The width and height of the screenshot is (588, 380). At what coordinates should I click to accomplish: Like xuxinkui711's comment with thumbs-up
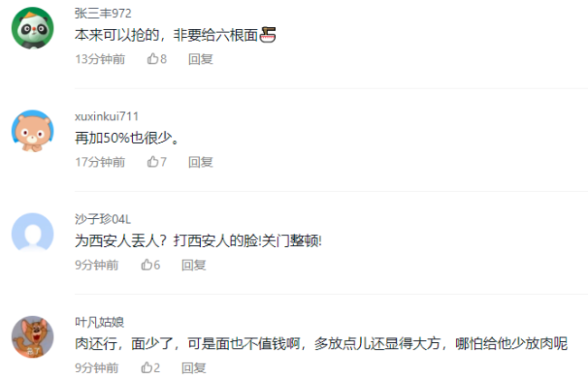156,162
